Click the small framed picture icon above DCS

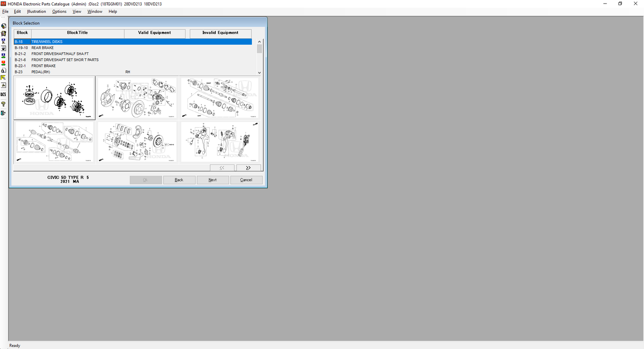pyautogui.click(x=3, y=85)
